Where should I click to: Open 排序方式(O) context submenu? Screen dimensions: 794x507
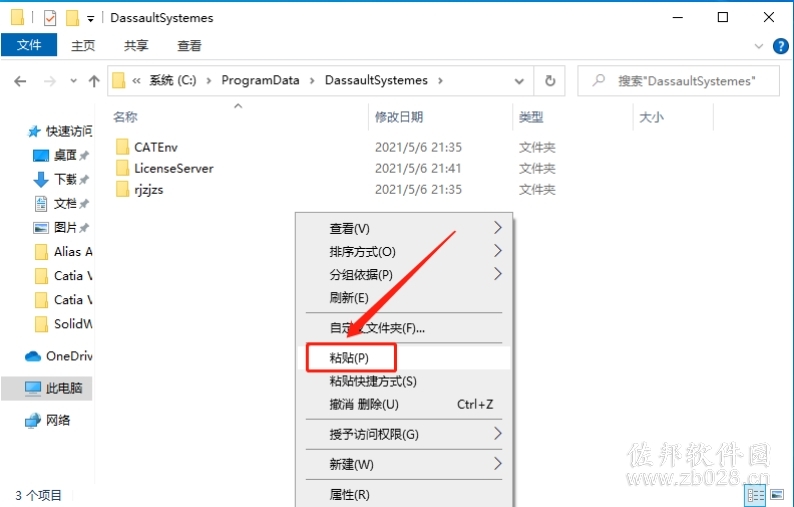pyautogui.click(x=404, y=251)
